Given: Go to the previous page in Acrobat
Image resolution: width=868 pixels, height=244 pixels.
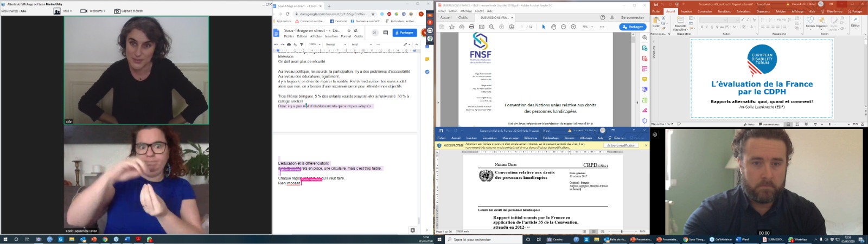Looking at the screenshot, I should 502,27.
